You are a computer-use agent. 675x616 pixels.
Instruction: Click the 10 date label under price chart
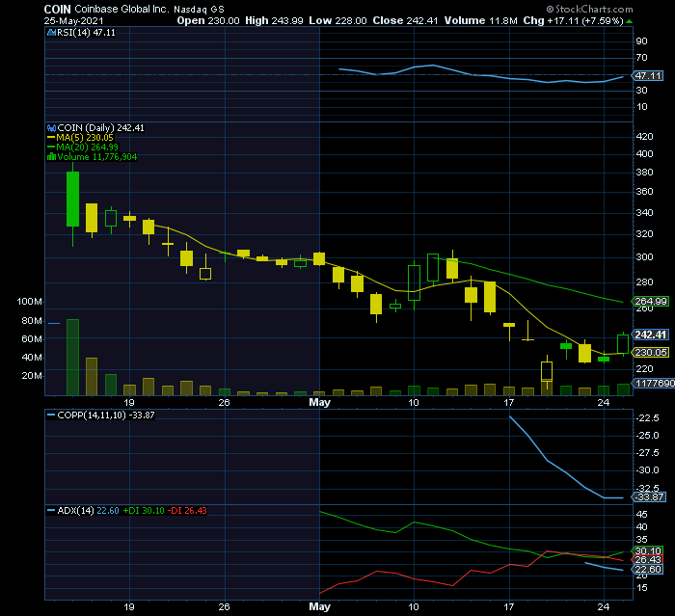pos(414,402)
